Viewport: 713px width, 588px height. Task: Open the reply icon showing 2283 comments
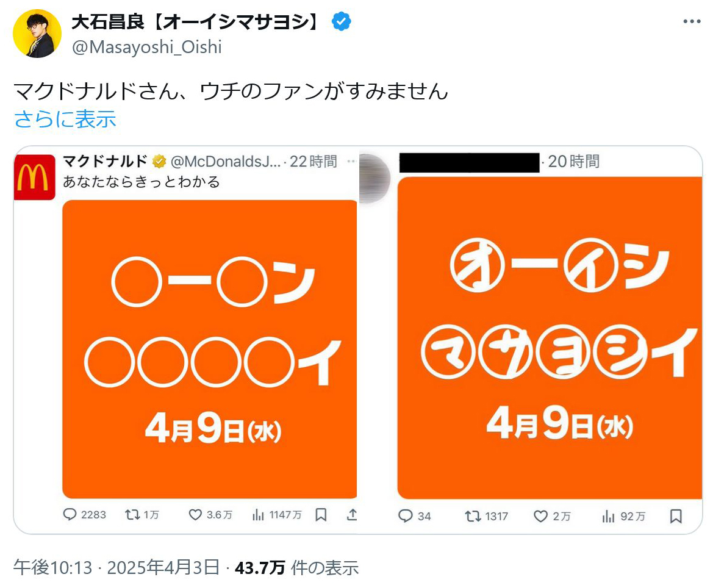click(x=70, y=514)
